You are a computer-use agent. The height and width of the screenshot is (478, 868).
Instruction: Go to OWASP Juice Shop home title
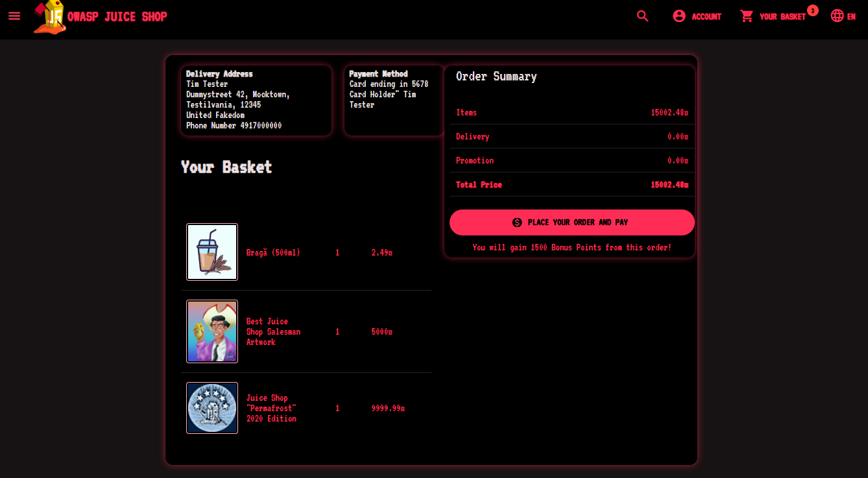tap(117, 17)
